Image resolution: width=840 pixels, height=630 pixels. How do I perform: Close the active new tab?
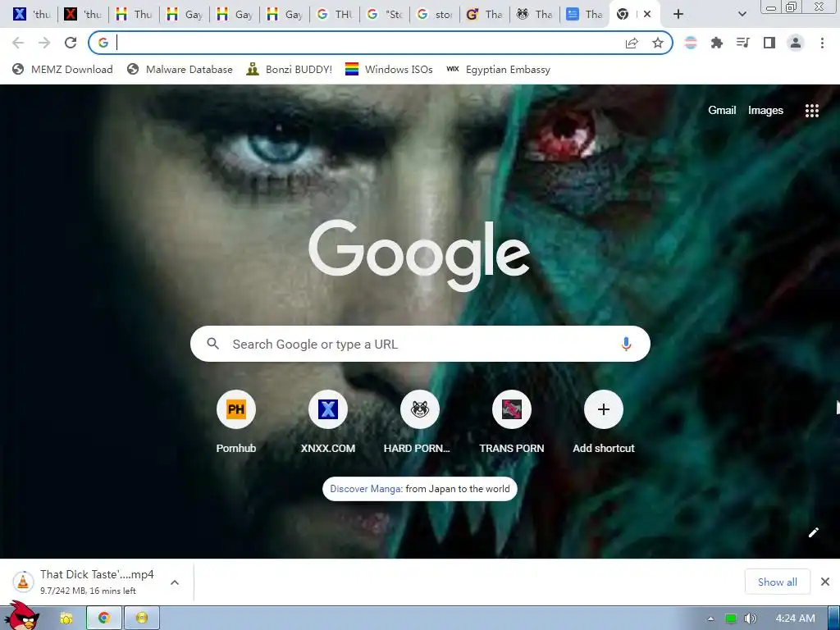[x=647, y=15]
